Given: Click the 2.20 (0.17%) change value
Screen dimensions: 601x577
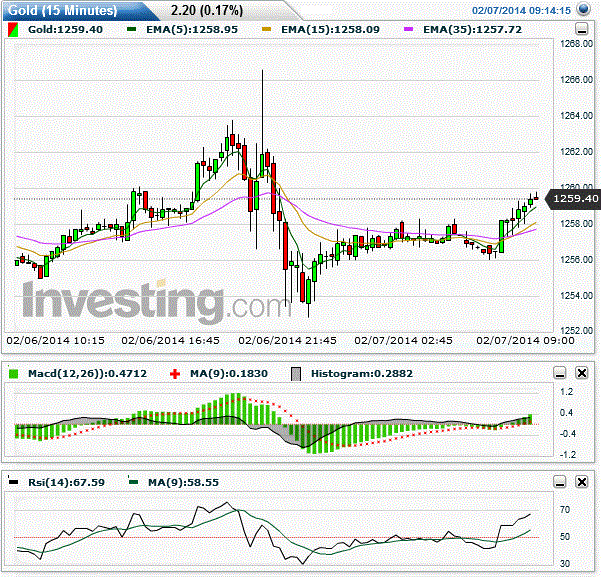Looking at the screenshot, I should [x=207, y=10].
